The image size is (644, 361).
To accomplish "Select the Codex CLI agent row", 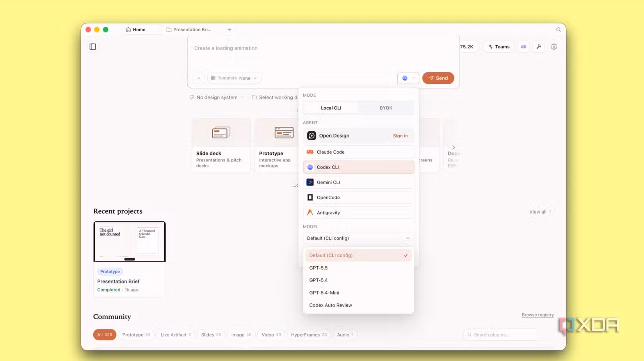I will (358, 167).
